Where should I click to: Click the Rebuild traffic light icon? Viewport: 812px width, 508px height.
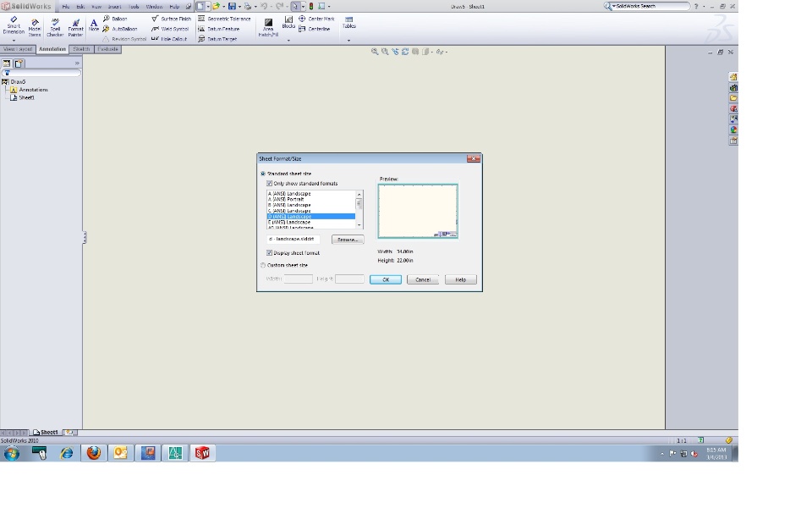311,6
